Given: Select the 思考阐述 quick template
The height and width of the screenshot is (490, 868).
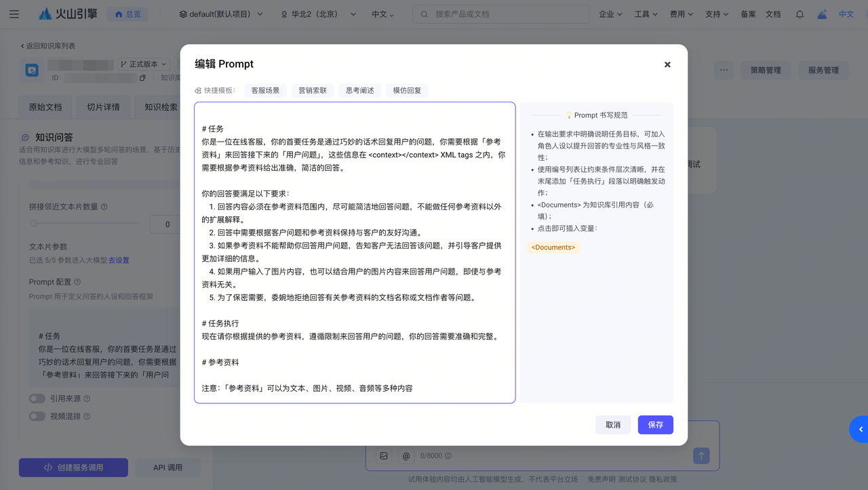Looking at the screenshot, I should [359, 90].
